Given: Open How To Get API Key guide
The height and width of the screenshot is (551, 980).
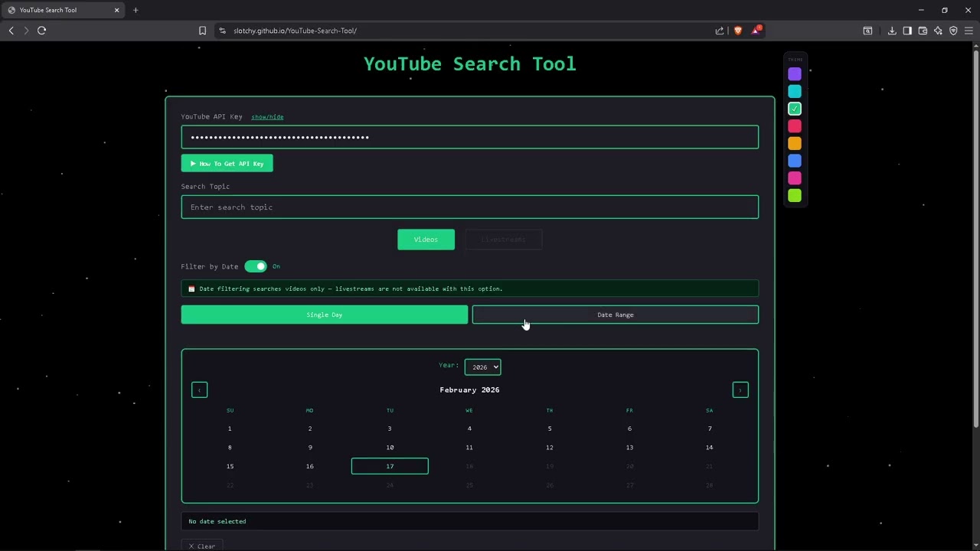Looking at the screenshot, I should coord(227,164).
